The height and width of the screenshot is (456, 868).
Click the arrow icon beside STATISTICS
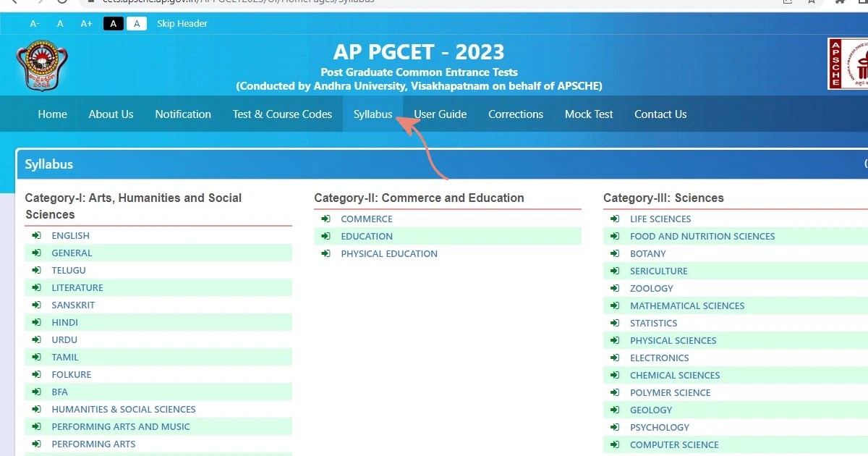pos(615,323)
